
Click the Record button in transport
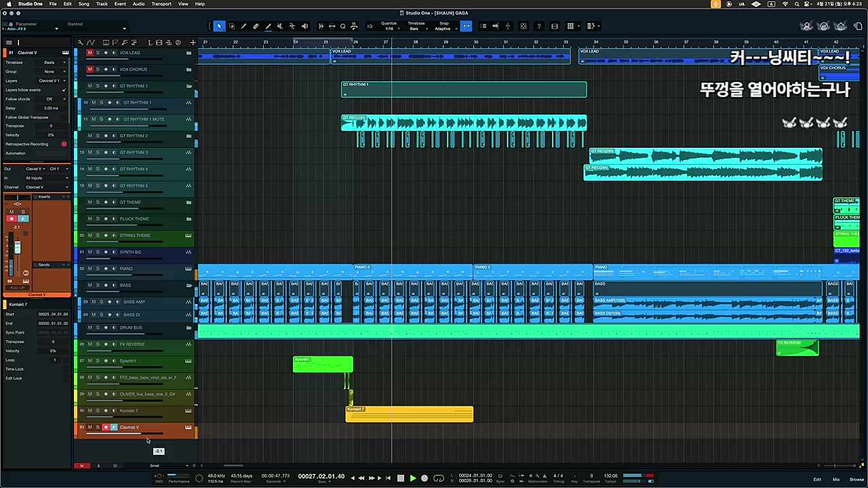coord(425,479)
